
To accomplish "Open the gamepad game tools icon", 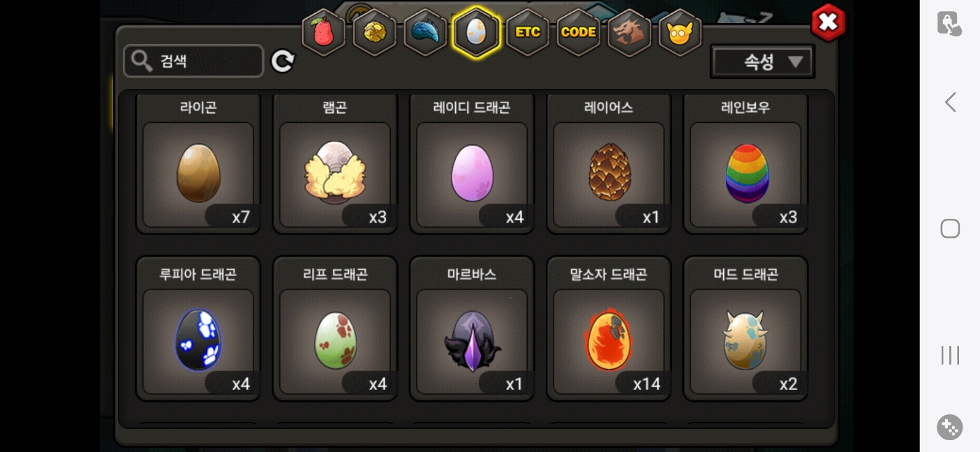I will coord(950,427).
